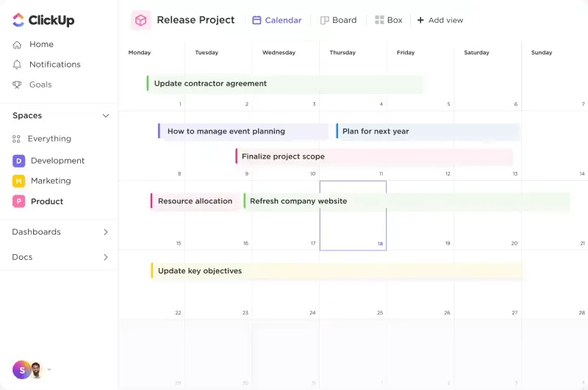The image size is (588, 390).
Task: Click date number 22 on calendar
Action: [x=178, y=313]
